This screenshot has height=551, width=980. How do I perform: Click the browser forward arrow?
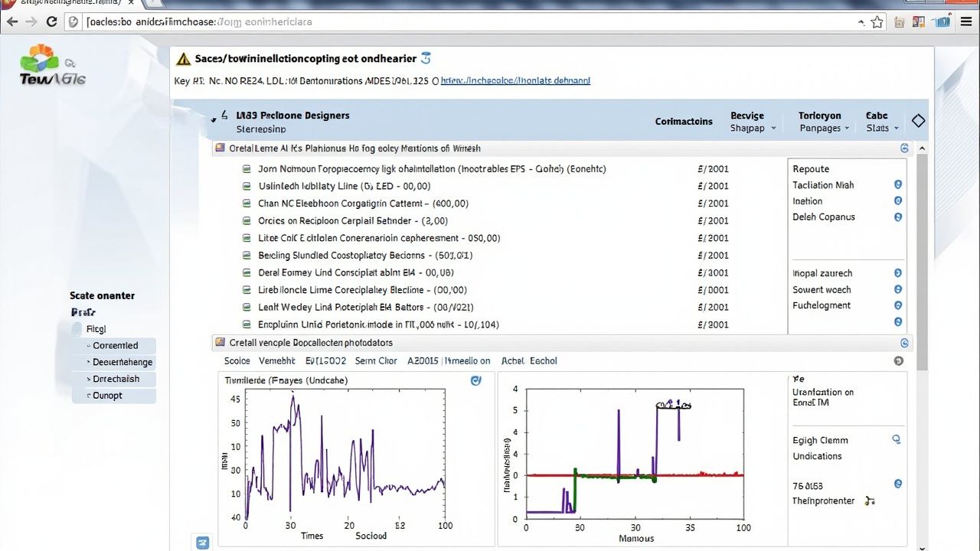click(x=31, y=21)
